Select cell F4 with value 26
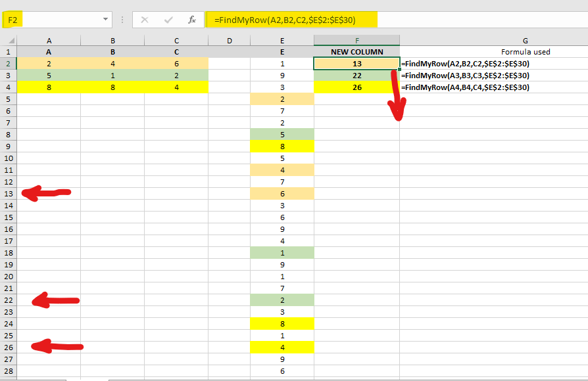 click(357, 87)
